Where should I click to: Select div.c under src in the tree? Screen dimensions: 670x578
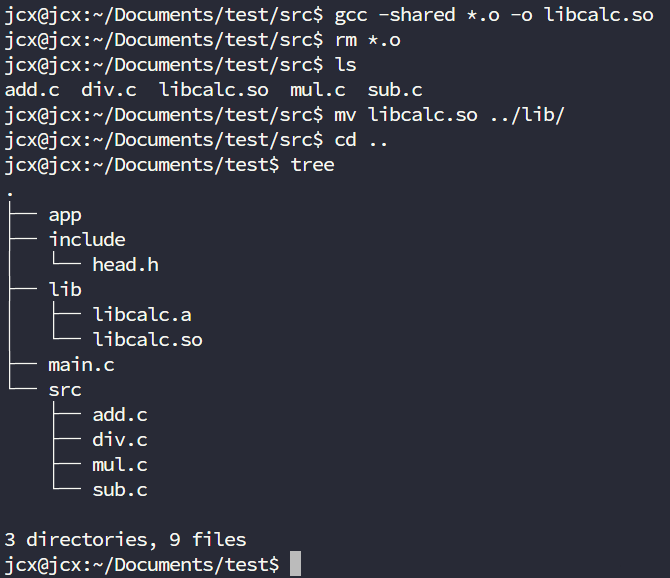pyautogui.click(x=119, y=440)
